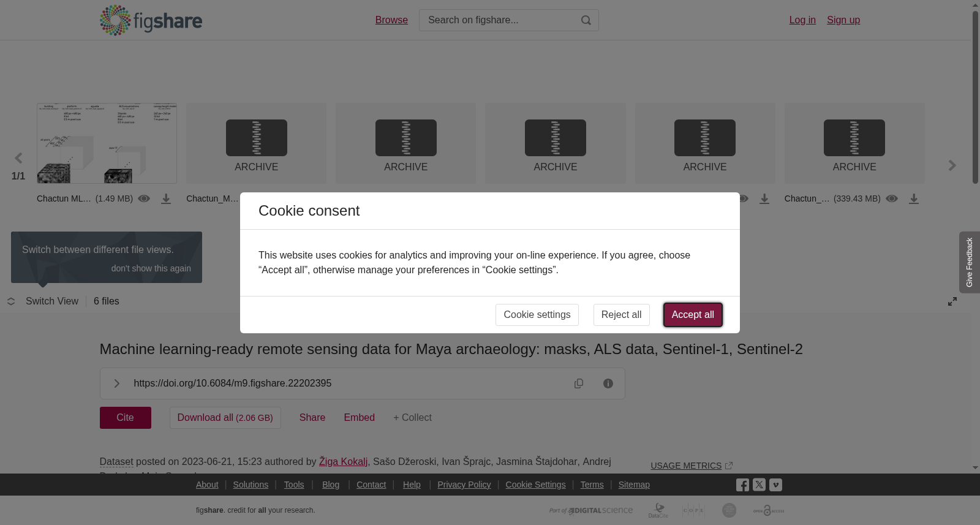Image resolution: width=980 pixels, height=525 pixels.
Task: Click the Cite button
Action: coord(126,418)
